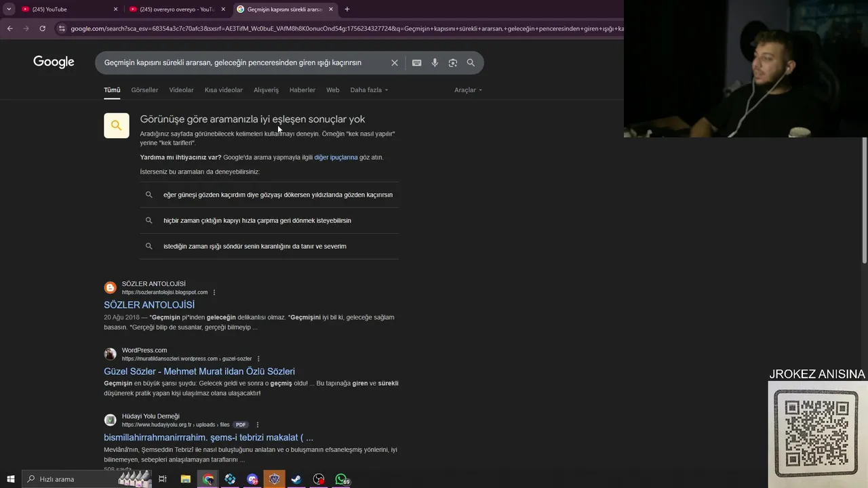
Task: Open Steam from the taskbar
Action: pos(296,479)
